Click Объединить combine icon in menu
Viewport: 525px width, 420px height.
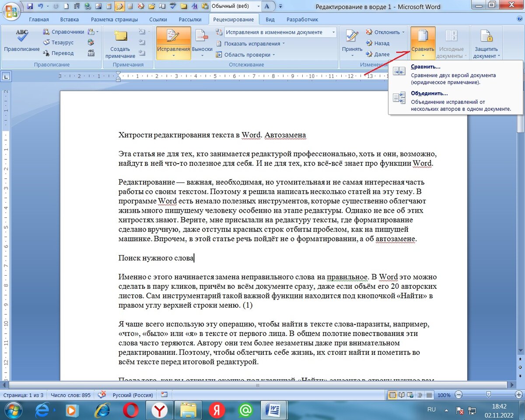(399, 98)
